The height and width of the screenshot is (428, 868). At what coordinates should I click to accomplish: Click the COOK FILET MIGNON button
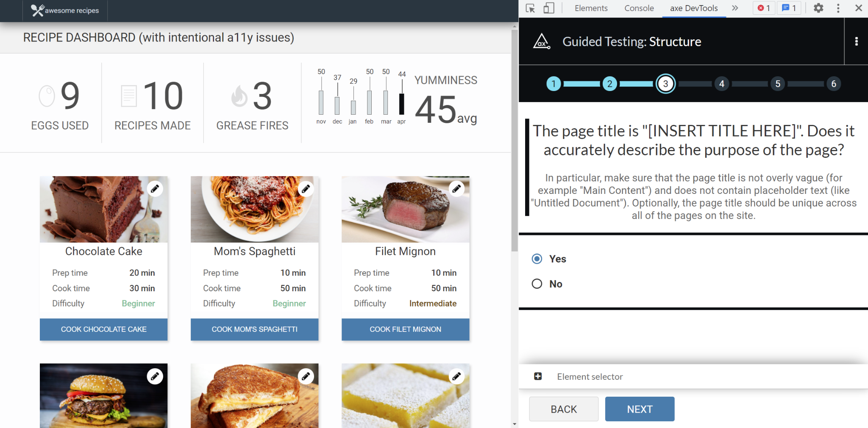point(405,329)
